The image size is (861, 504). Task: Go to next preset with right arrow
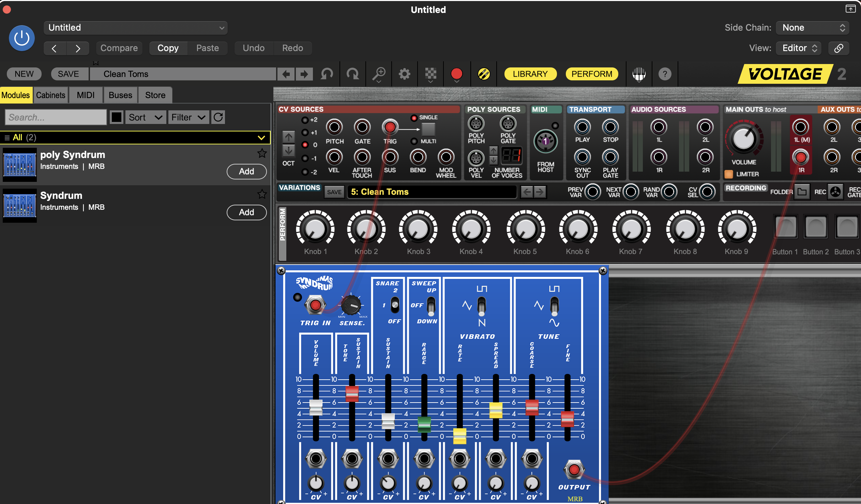(x=304, y=74)
